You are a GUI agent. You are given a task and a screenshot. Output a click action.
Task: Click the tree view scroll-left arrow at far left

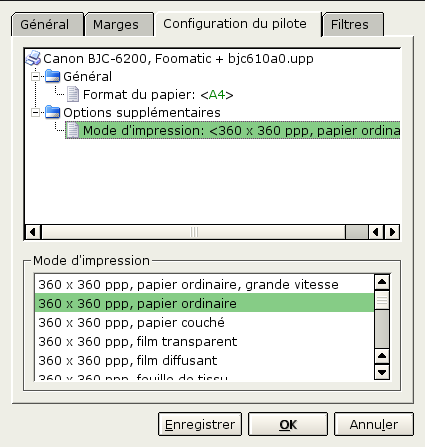33,232
